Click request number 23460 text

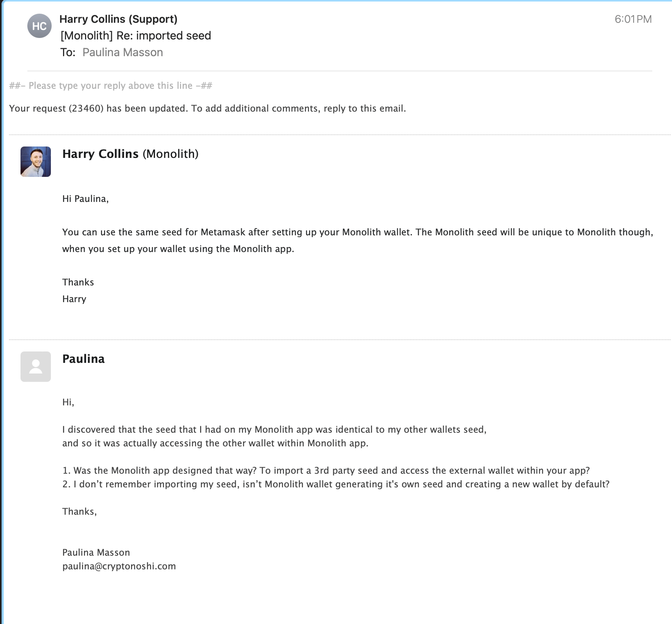86,109
